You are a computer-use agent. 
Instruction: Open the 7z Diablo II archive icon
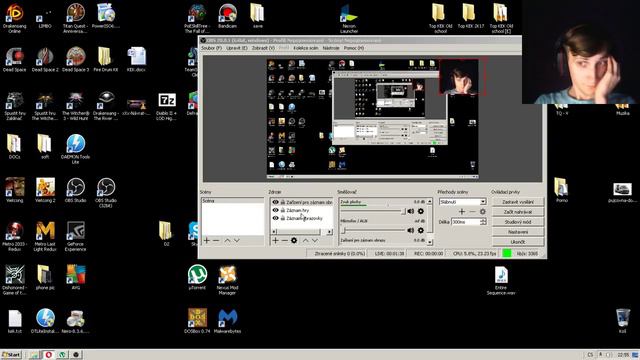click(x=167, y=106)
